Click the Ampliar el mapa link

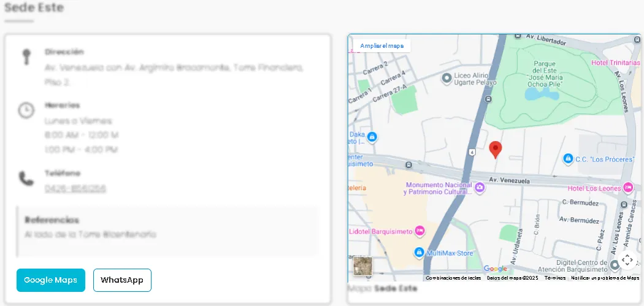382,45
